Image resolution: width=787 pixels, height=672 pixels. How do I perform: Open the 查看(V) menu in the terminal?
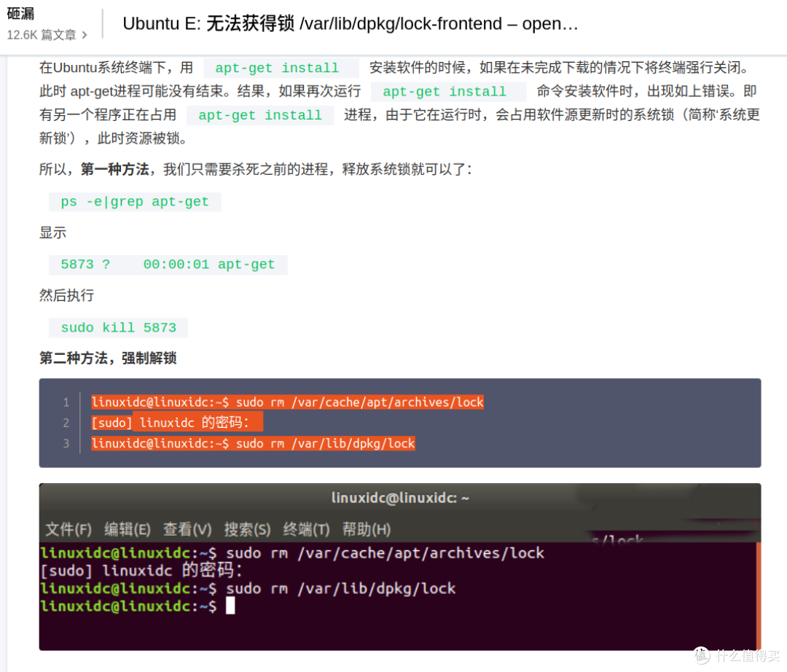(187, 529)
